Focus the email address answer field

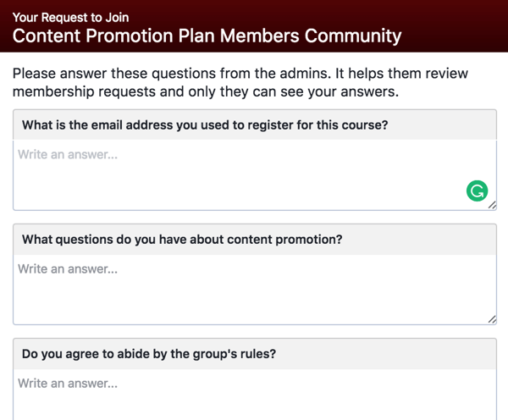pos(255,175)
